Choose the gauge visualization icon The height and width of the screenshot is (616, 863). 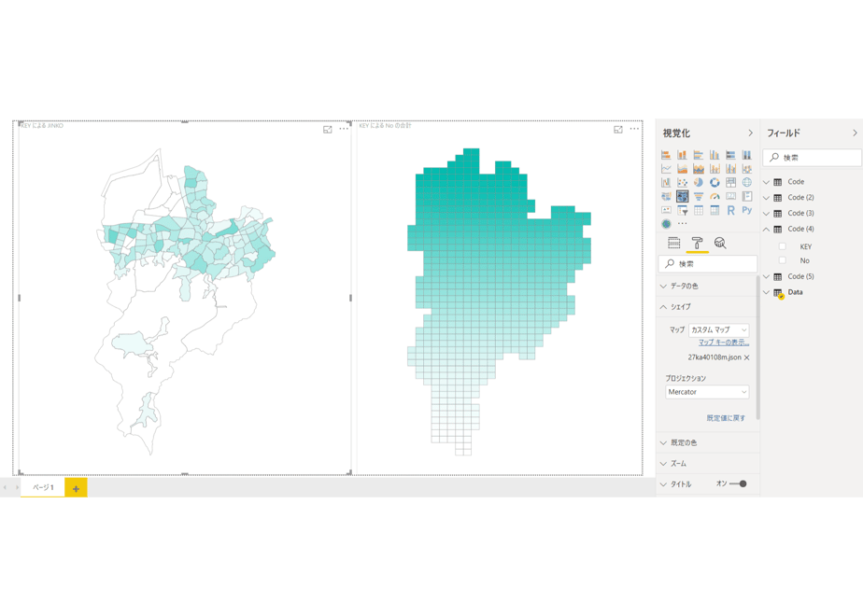tap(714, 196)
